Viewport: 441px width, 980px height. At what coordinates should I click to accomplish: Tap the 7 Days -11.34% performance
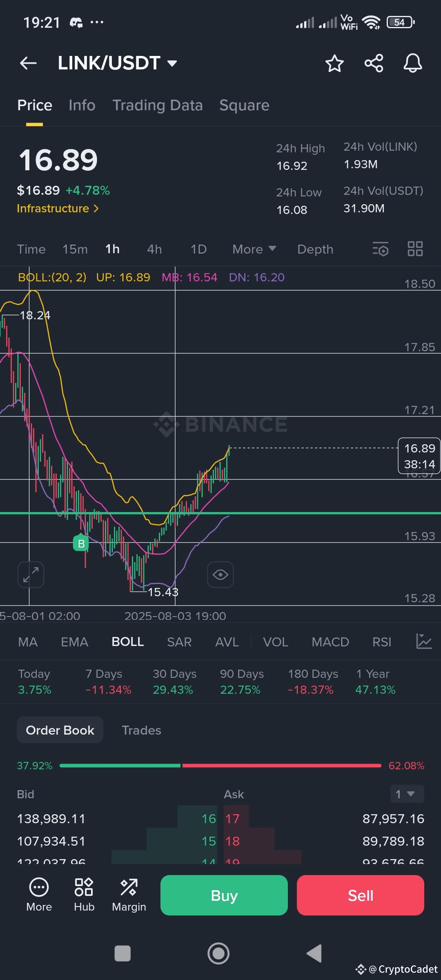coord(108,682)
